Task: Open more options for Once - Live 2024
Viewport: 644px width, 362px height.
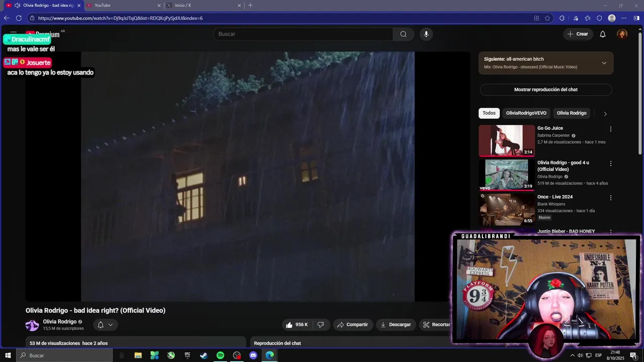Action: (611, 198)
